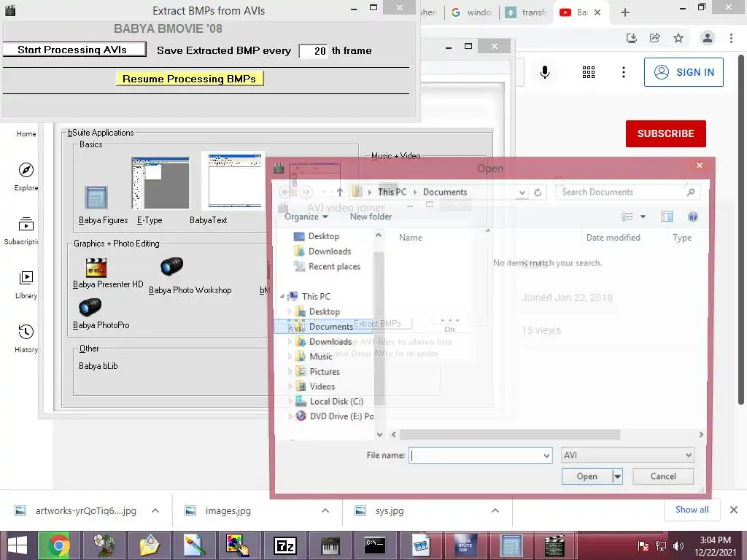Expand the Videos folder tree node

290,386
